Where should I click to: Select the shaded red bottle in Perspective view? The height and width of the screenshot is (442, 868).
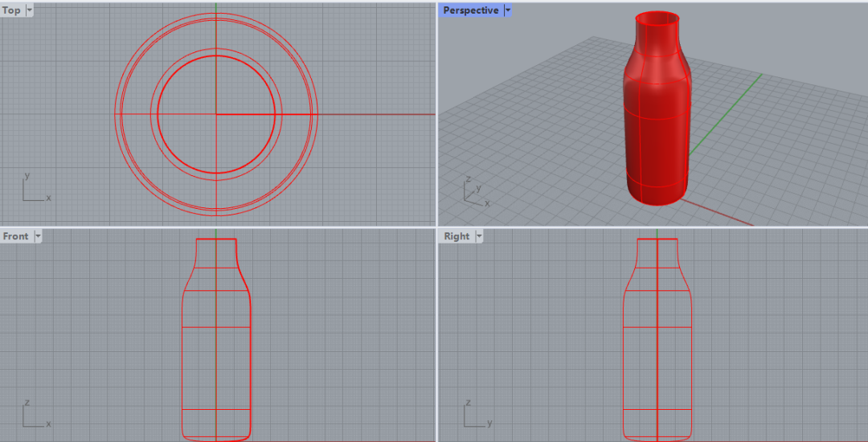655,137
